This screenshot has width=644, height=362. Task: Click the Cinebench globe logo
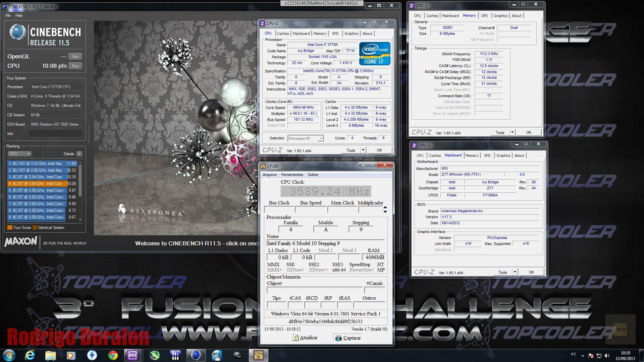tap(17, 33)
